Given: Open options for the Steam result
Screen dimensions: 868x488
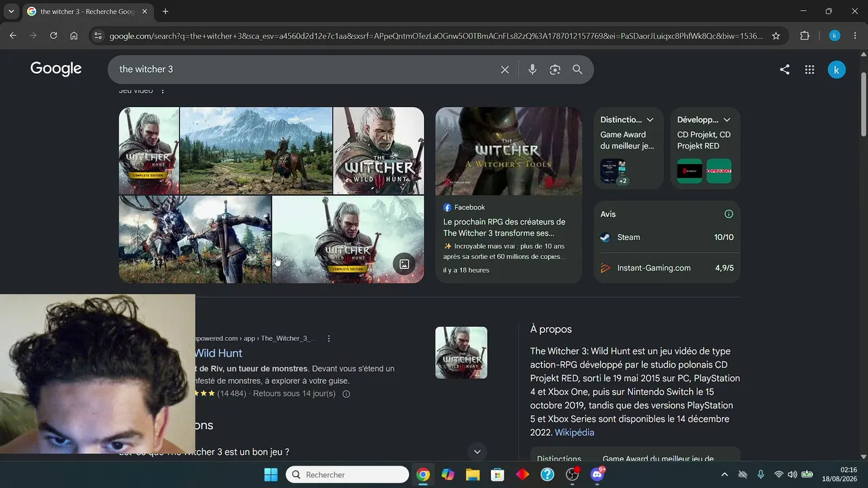Looking at the screenshot, I should pos(329,338).
